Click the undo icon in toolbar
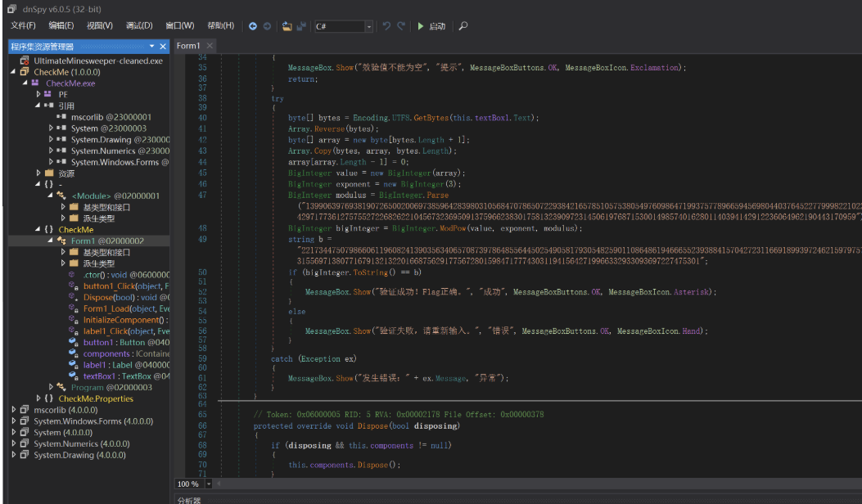 point(387,26)
